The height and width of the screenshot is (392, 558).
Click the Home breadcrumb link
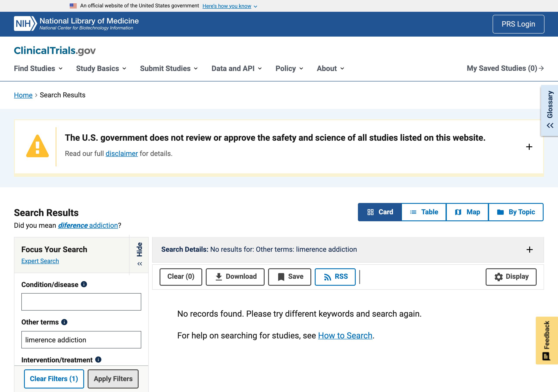pyautogui.click(x=23, y=95)
